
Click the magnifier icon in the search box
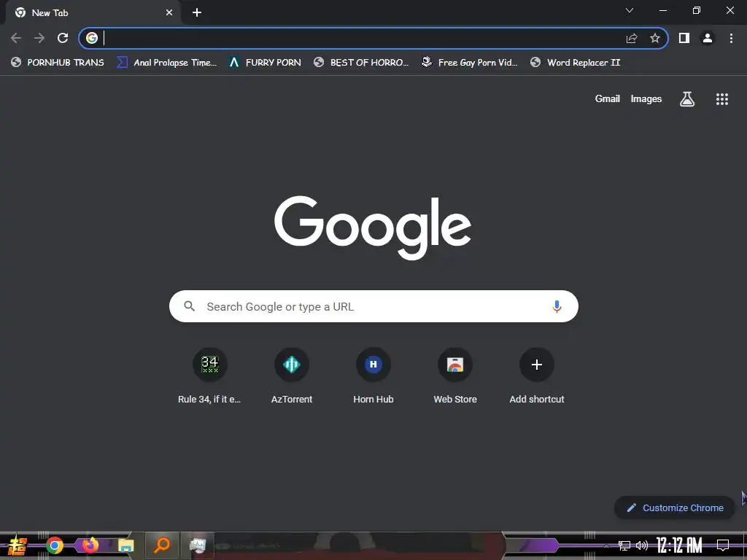tap(190, 306)
